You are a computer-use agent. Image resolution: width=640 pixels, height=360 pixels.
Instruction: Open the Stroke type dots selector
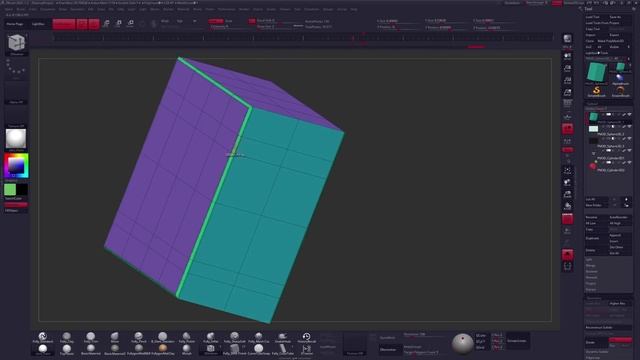coord(16,68)
